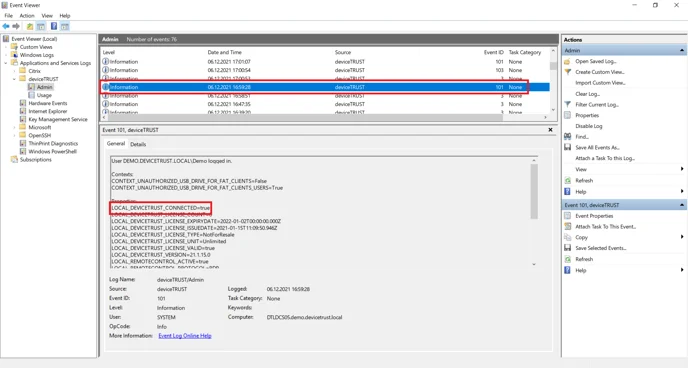The width and height of the screenshot is (688, 368).
Task: Collapse the Event 101, deviceTRUST actions section
Action: tap(681, 205)
